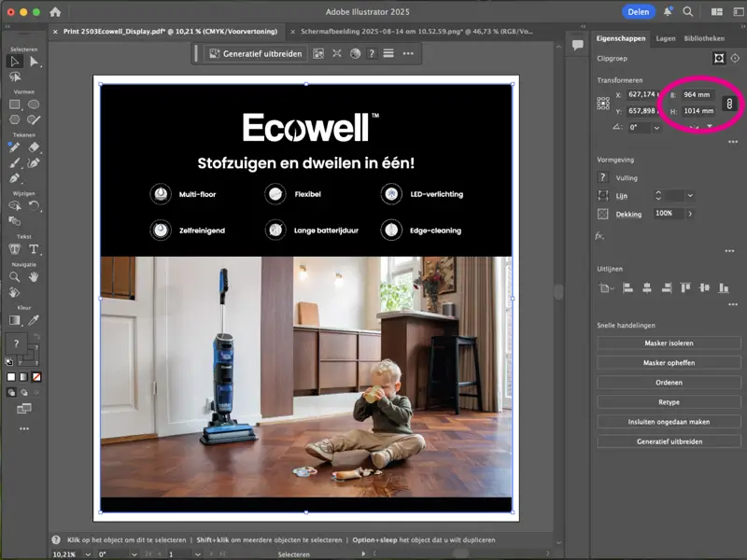747x560 pixels.
Task: Activate the Rotate tool
Action: pos(35,206)
